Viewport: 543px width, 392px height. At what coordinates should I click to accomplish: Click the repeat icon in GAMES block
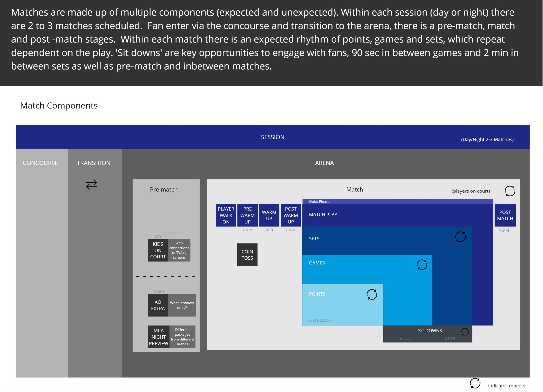click(x=422, y=265)
